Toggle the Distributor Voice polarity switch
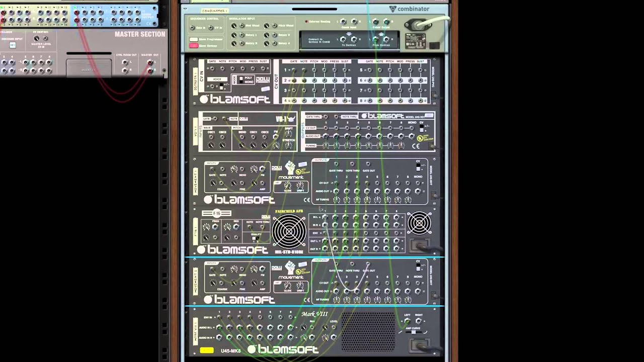Image resolution: width=644 pixels, height=362 pixels. [x=222, y=86]
